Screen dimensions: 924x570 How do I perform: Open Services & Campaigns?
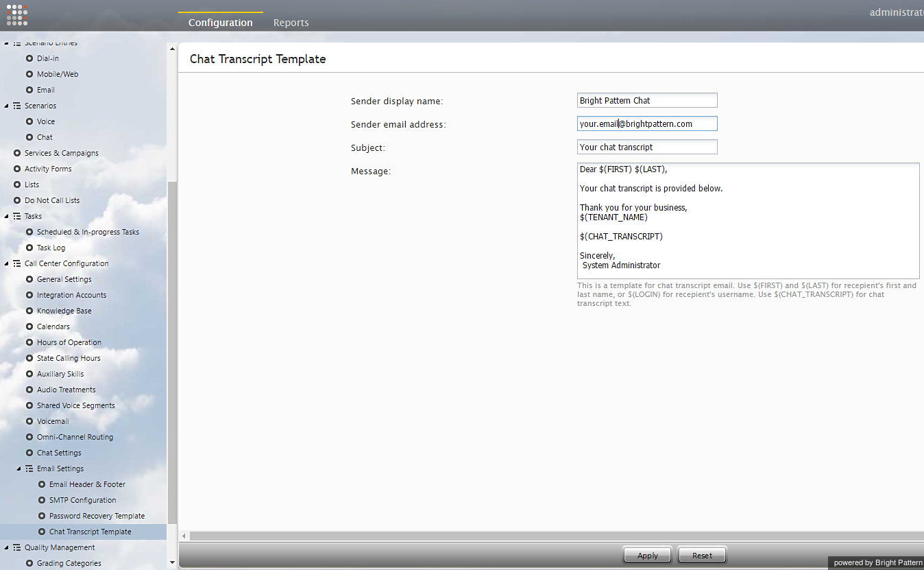click(x=62, y=153)
